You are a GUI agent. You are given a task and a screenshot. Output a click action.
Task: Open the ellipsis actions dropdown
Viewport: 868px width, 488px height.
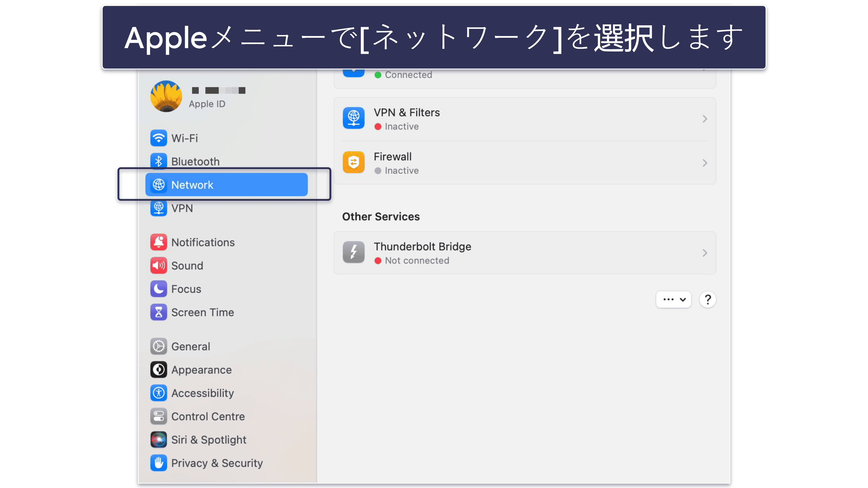(x=673, y=299)
